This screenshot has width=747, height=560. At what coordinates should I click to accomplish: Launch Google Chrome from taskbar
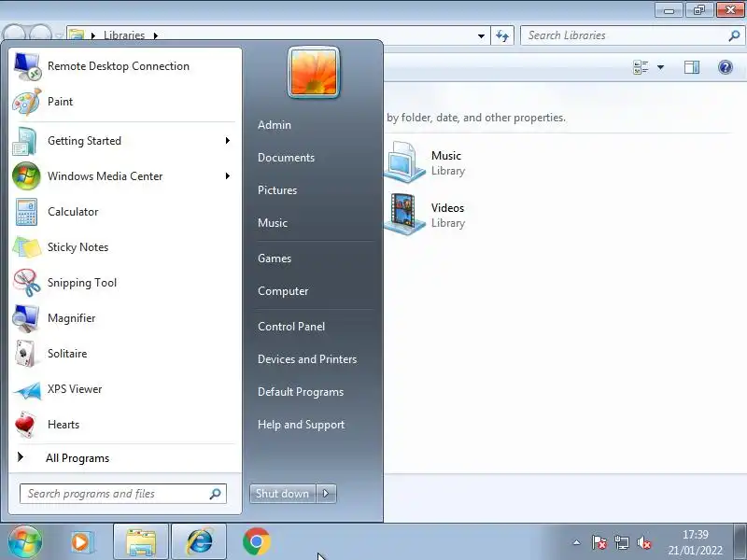point(256,542)
